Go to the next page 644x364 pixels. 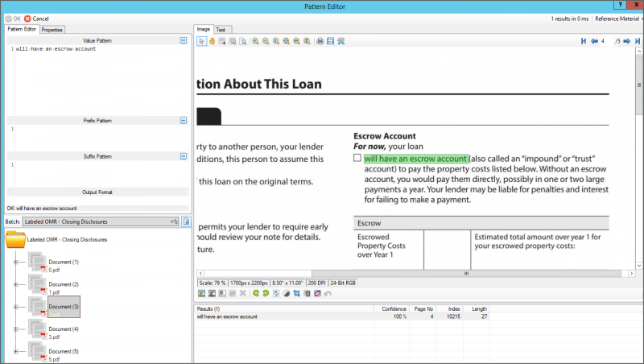[627, 41]
